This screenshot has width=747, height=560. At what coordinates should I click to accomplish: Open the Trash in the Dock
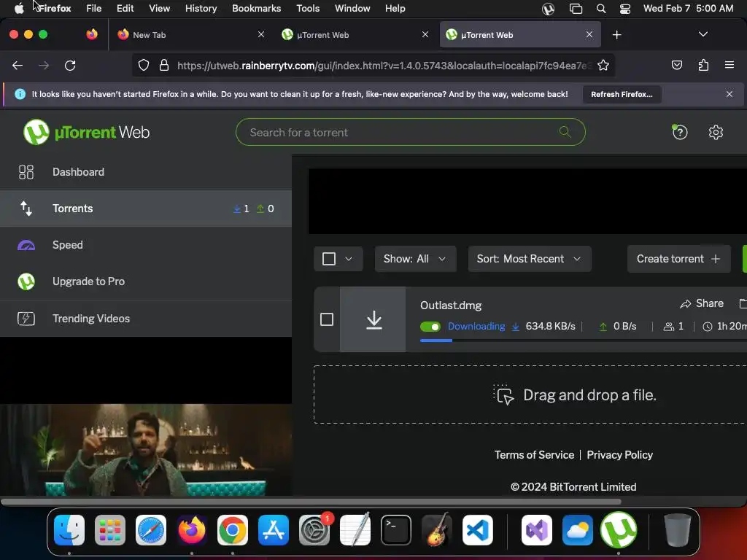point(677,530)
